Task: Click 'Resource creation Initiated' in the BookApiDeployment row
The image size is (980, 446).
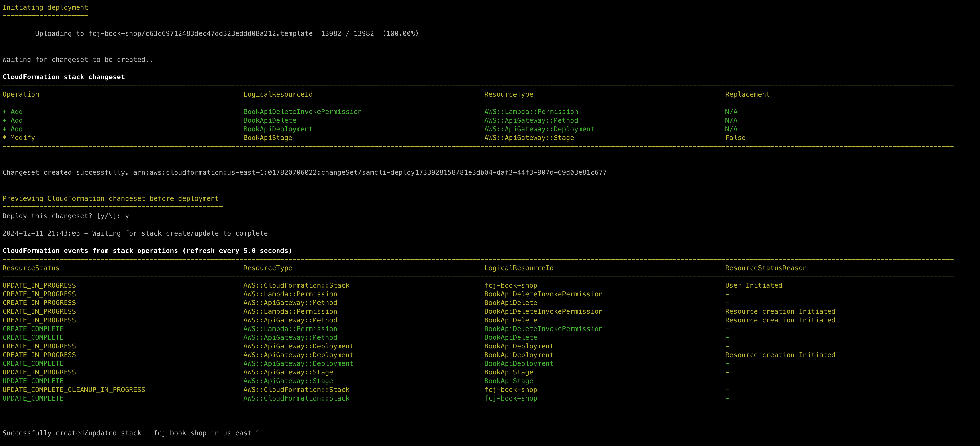Action: coord(780,355)
